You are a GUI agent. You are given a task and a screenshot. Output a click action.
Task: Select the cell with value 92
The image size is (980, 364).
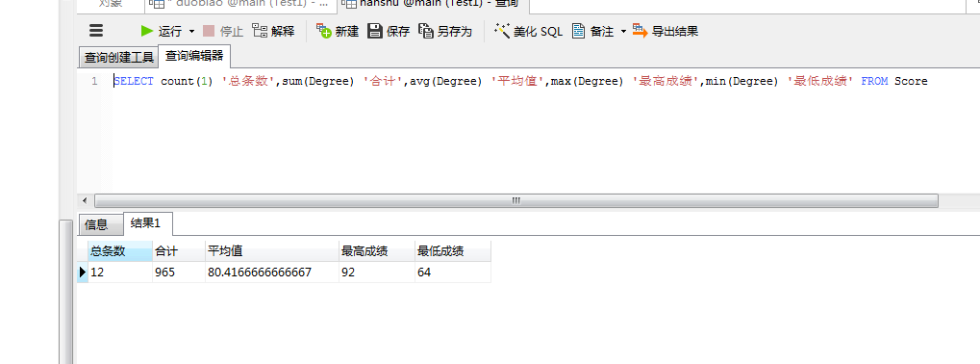coord(377,273)
